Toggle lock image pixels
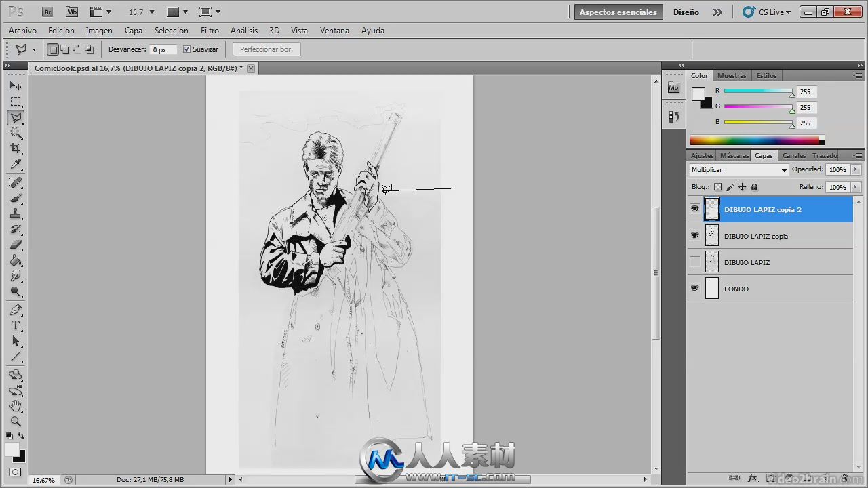 pyautogui.click(x=730, y=187)
